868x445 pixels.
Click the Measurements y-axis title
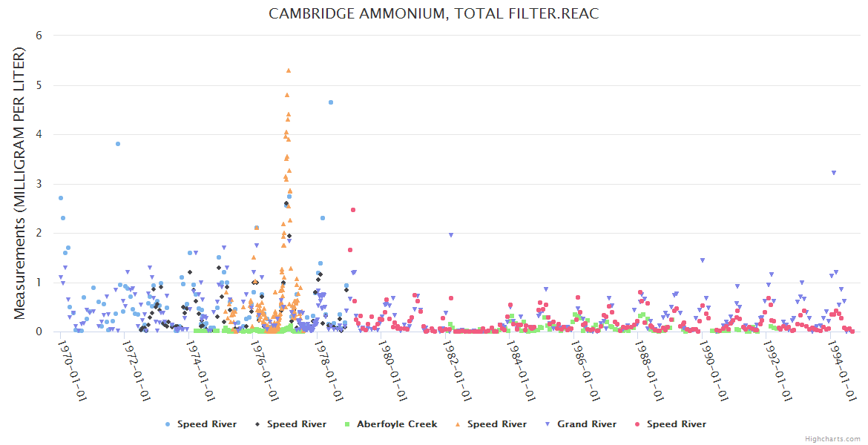coord(20,184)
